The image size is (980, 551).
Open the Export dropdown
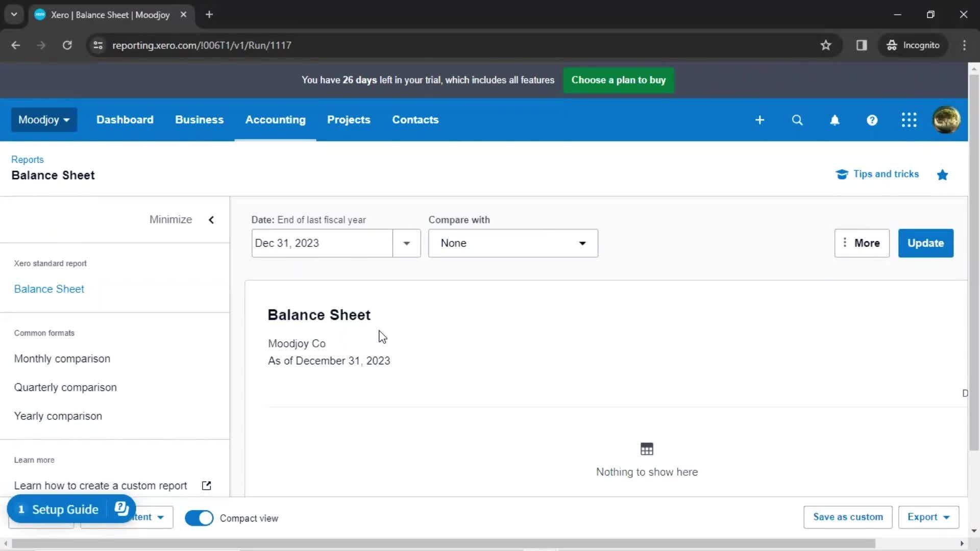(x=928, y=517)
